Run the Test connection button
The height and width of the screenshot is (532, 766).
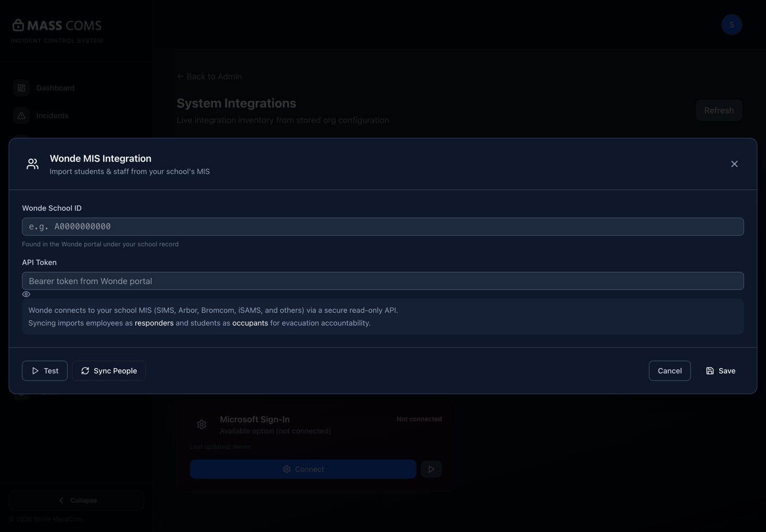tap(45, 371)
